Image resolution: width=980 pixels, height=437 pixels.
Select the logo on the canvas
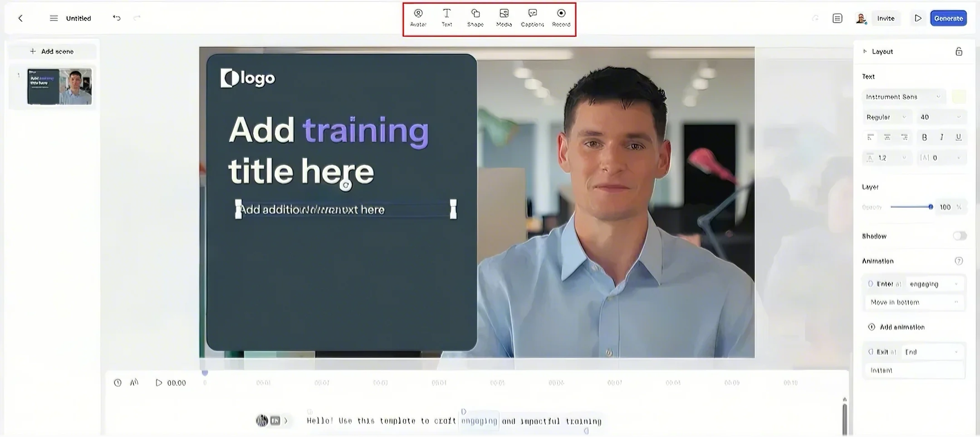248,79
